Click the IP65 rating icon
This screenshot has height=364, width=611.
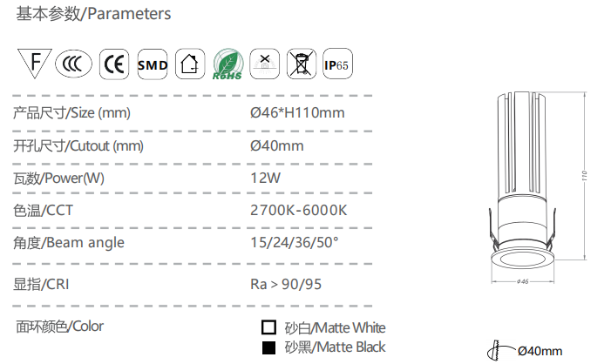(x=337, y=64)
